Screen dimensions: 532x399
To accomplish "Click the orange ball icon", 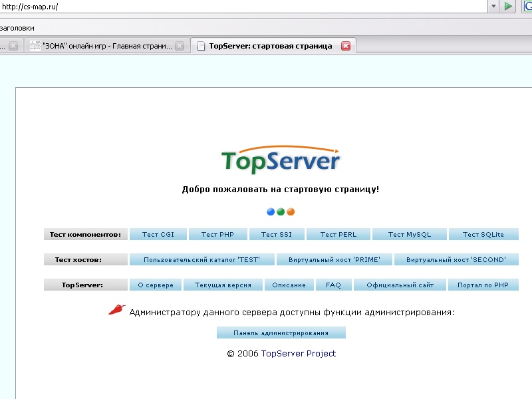I will pos(291,212).
